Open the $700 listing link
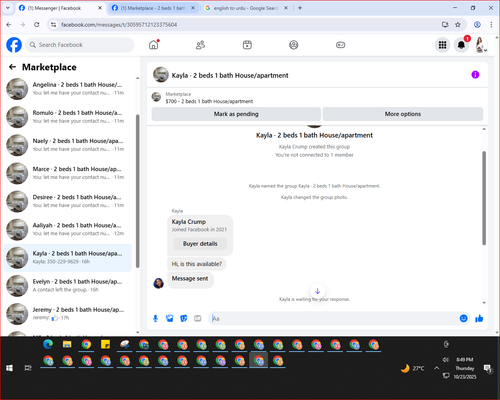Viewport: 500px width, 400px height. tap(209, 101)
